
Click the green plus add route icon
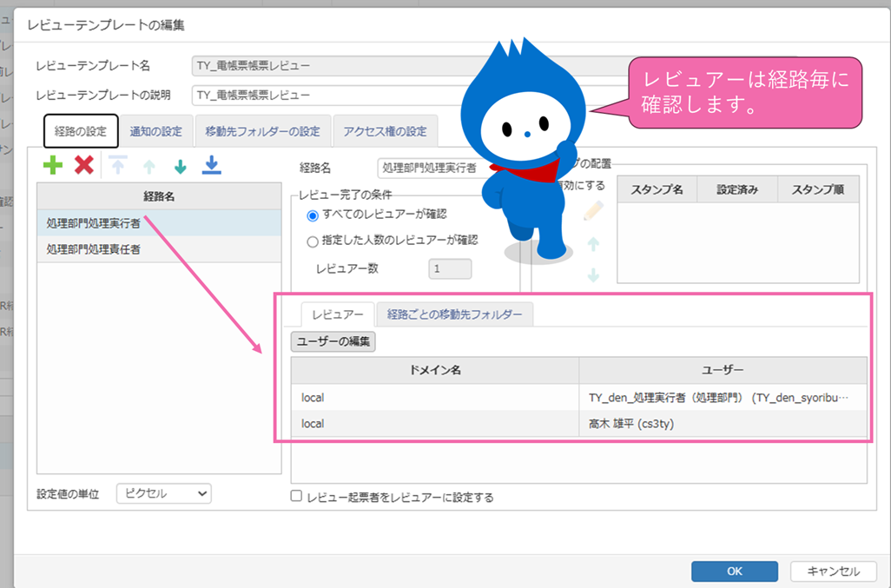[x=53, y=165]
